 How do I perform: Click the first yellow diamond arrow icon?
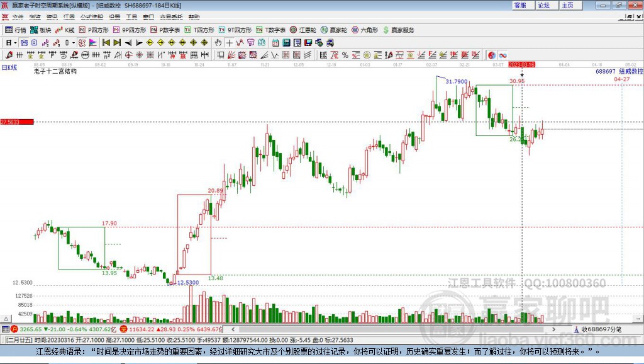150,42
